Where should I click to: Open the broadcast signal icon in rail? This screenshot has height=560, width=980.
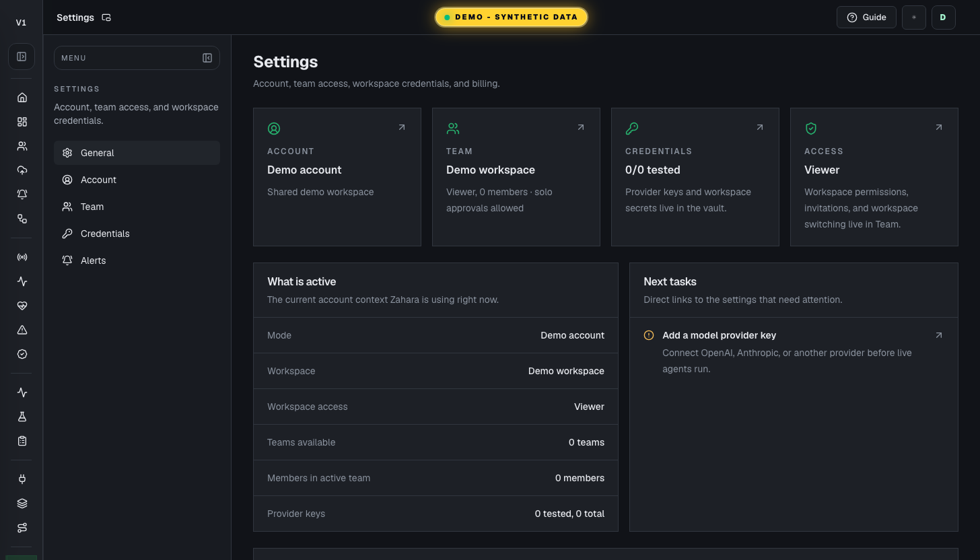coord(22,257)
